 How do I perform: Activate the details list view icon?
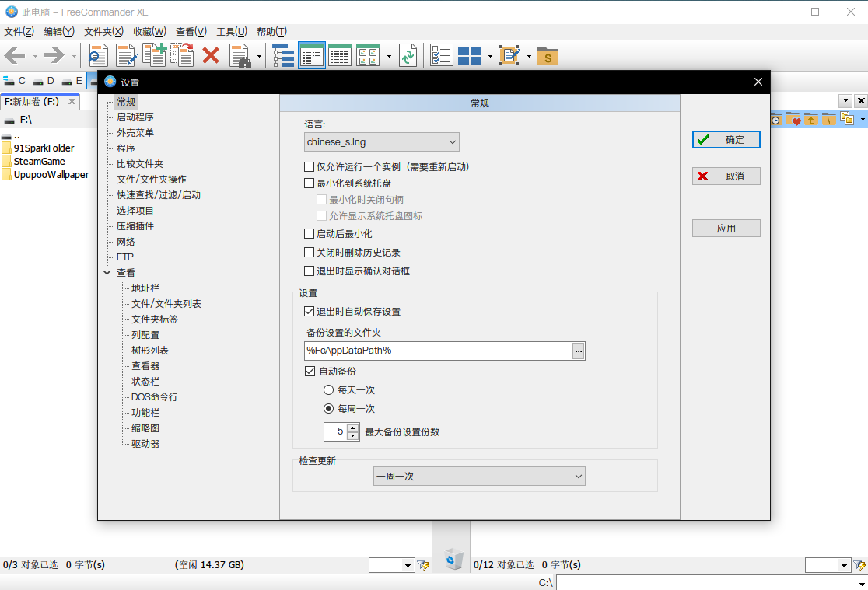pyautogui.click(x=340, y=55)
